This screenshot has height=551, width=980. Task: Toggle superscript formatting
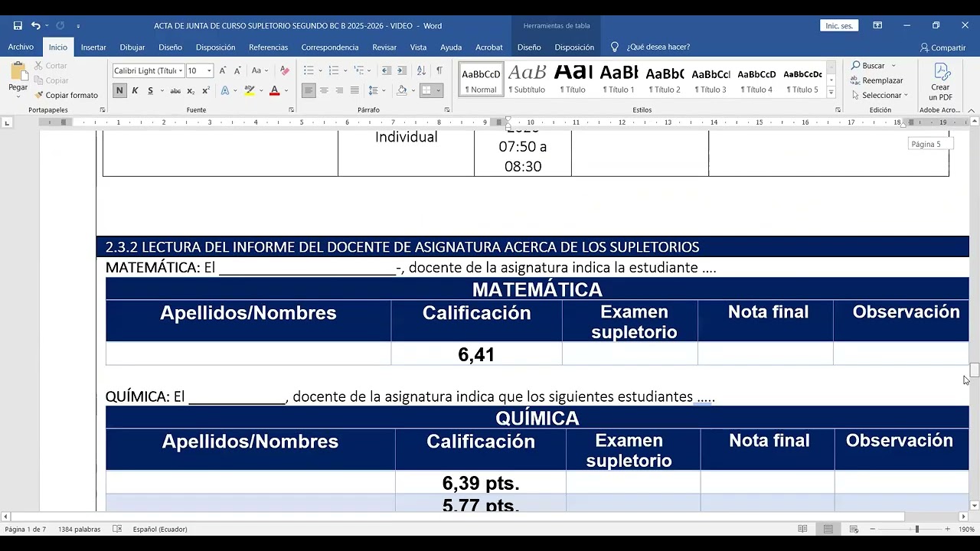pos(206,90)
